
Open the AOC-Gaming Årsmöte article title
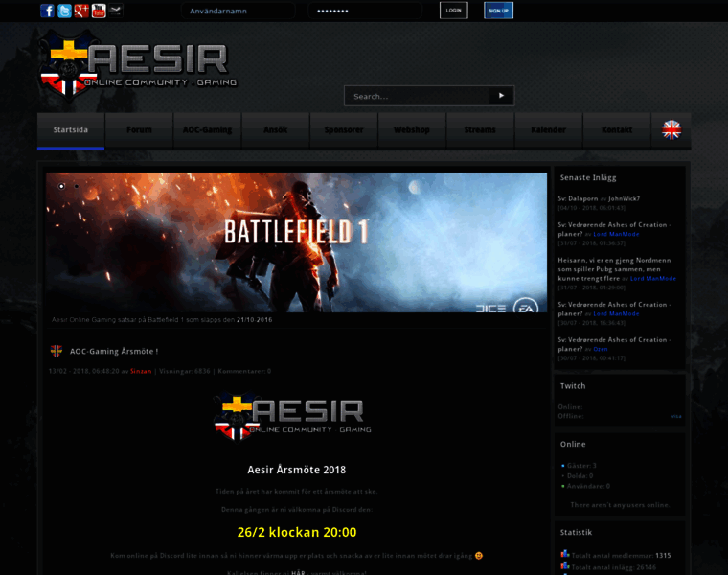click(x=114, y=351)
